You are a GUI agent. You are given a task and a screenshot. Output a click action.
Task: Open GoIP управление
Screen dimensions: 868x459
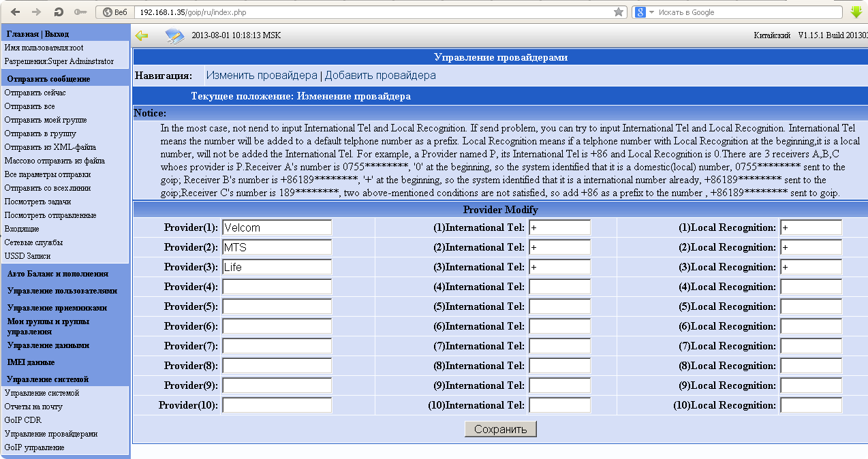pyautogui.click(x=34, y=447)
